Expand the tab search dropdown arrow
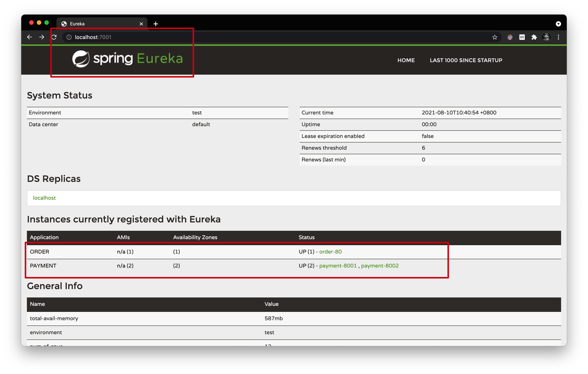 (x=558, y=24)
